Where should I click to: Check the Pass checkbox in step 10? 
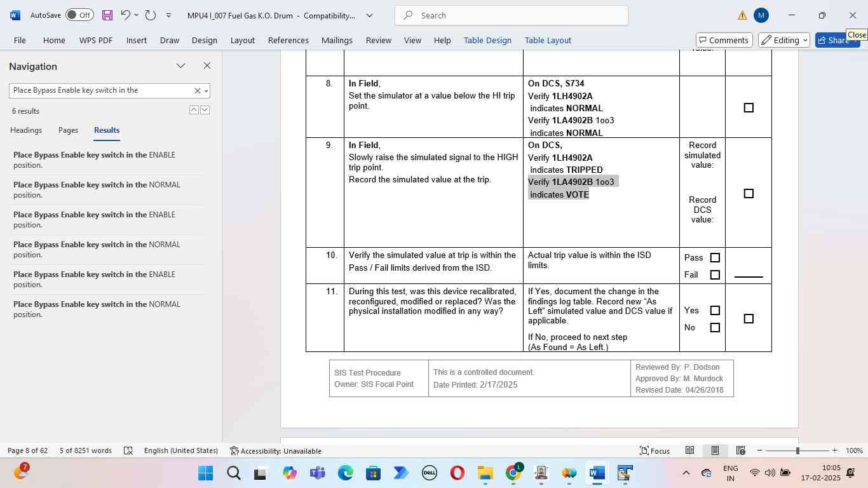[715, 258]
